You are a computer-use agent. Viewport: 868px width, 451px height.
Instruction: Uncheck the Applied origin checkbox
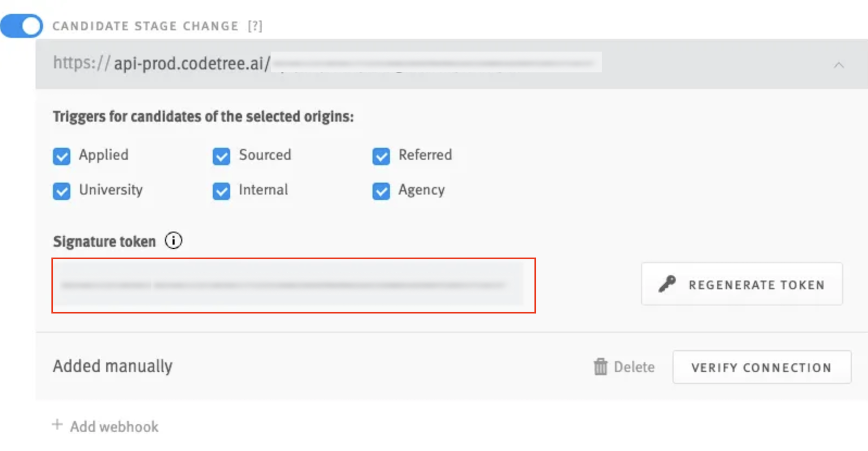tap(62, 156)
